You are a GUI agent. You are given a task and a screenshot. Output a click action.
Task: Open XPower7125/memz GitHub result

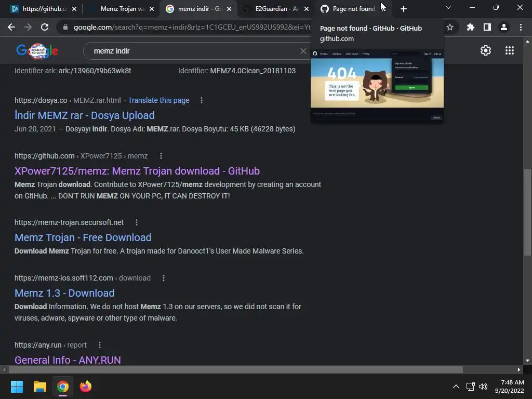[x=137, y=171]
